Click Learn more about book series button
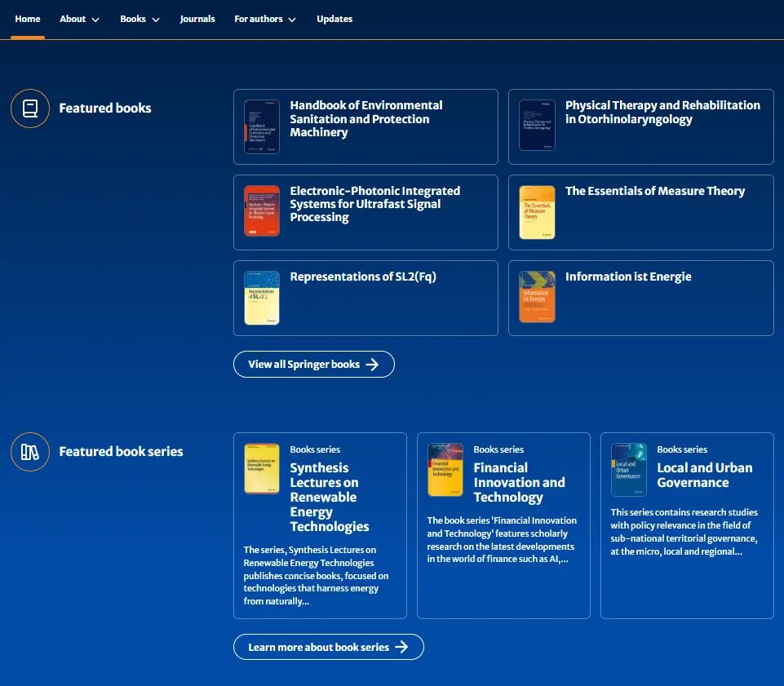Viewport: 784px width, 686px height. 329,647
